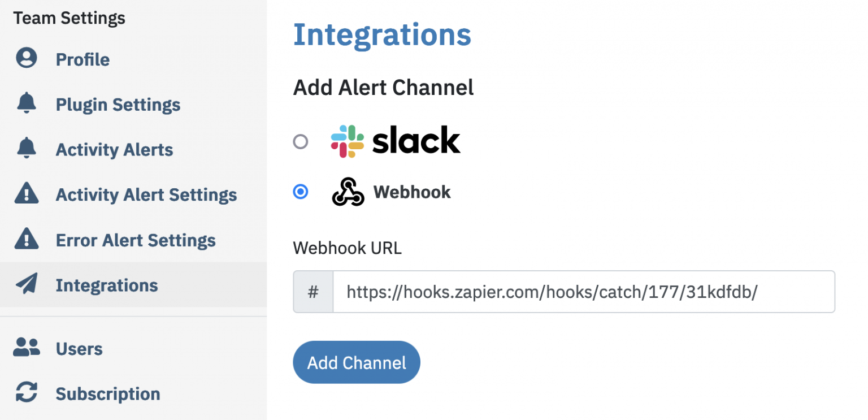The height and width of the screenshot is (420, 868).
Task: Click the Add Channel button
Action: click(x=356, y=362)
